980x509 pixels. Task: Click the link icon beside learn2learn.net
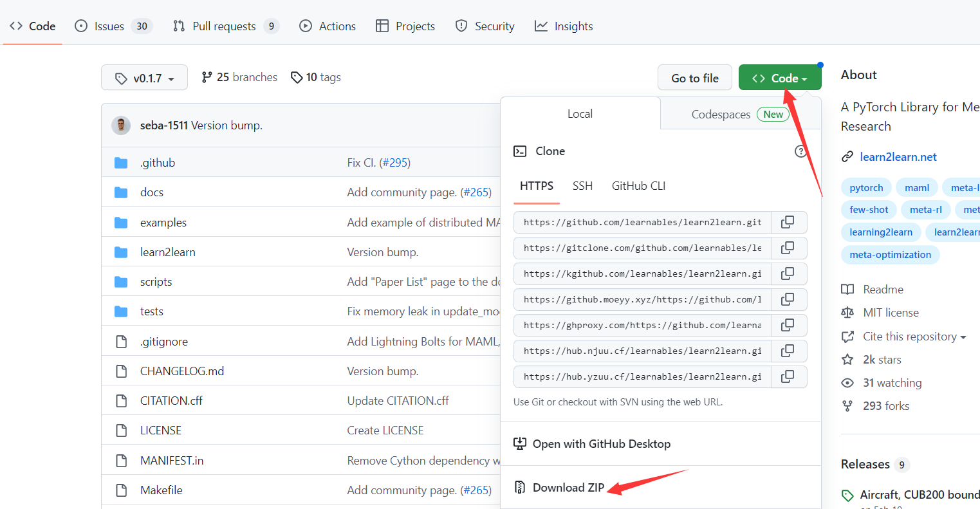847,157
